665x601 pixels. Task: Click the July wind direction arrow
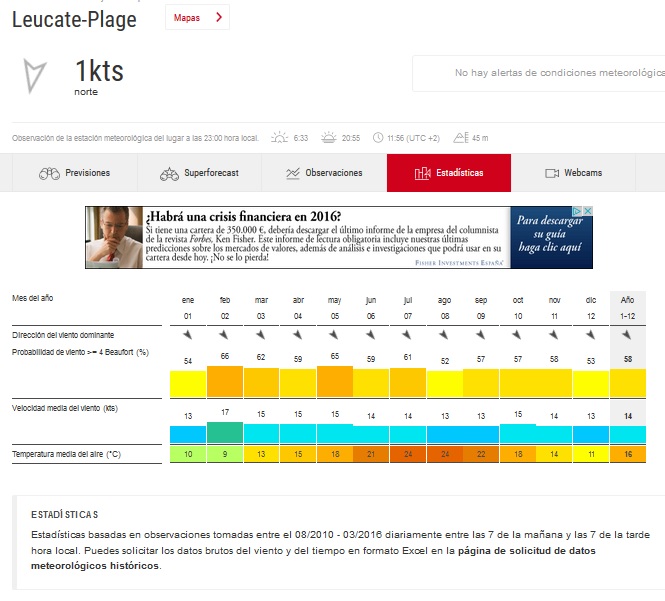pyautogui.click(x=407, y=335)
